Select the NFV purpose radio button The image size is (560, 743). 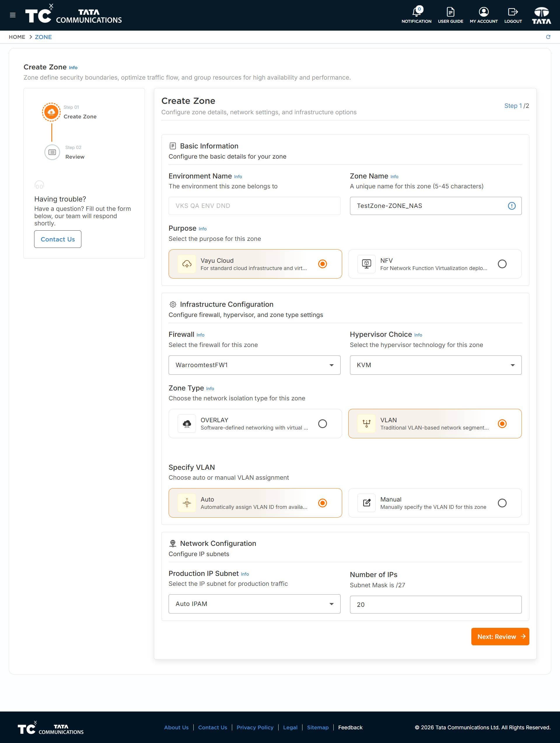[502, 264]
